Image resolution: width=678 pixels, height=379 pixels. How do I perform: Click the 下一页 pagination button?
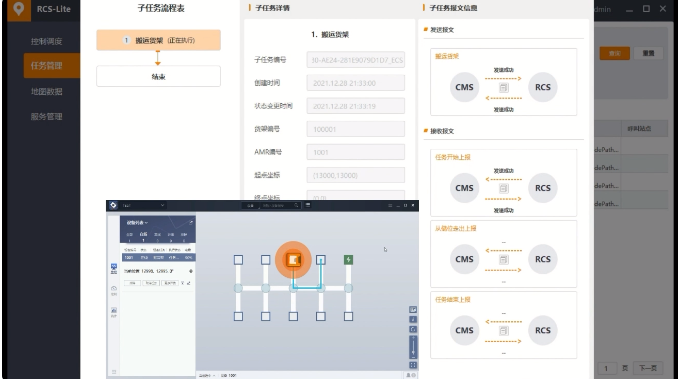(648, 368)
